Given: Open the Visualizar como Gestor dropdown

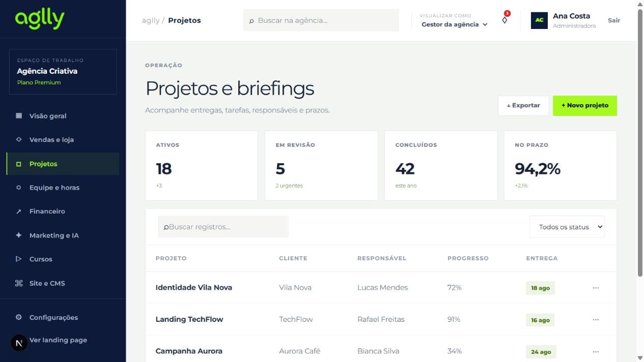Looking at the screenshot, I should [455, 24].
